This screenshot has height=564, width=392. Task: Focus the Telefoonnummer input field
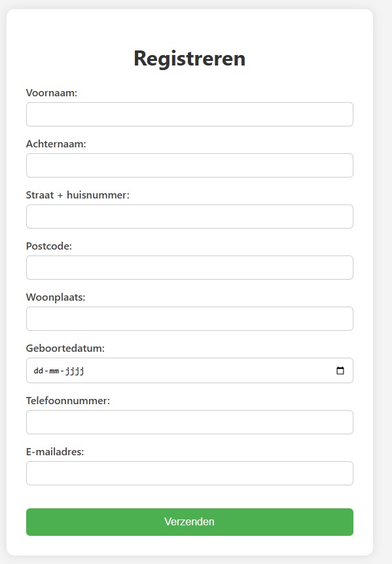190,423
